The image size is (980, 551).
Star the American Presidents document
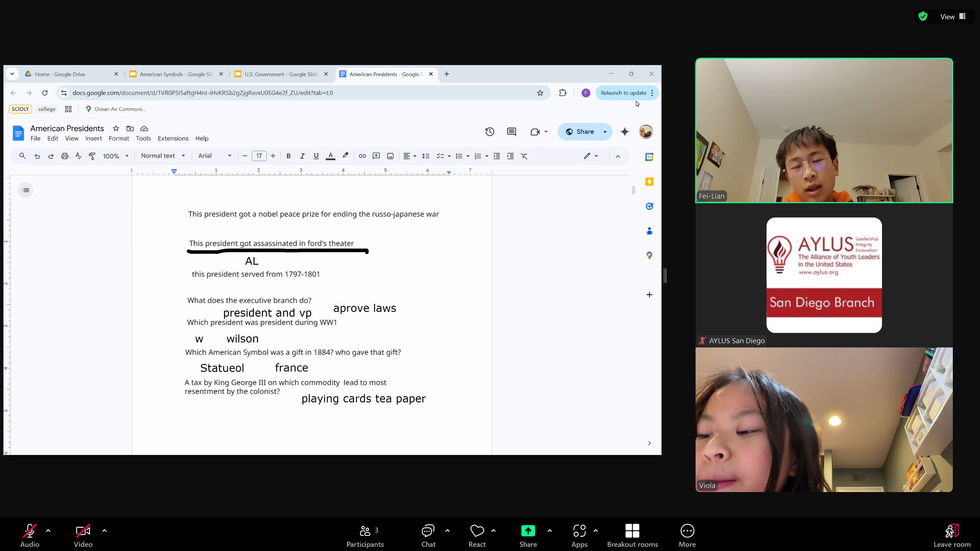(x=116, y=129)
